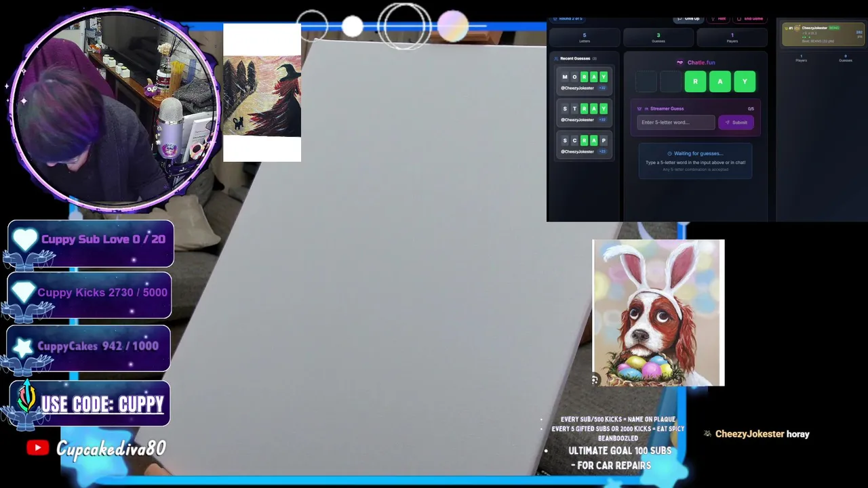The height and width of the screenshot is (488, 868).
Task: Click the green Y tile in main board
Action: tap(745, 81)
